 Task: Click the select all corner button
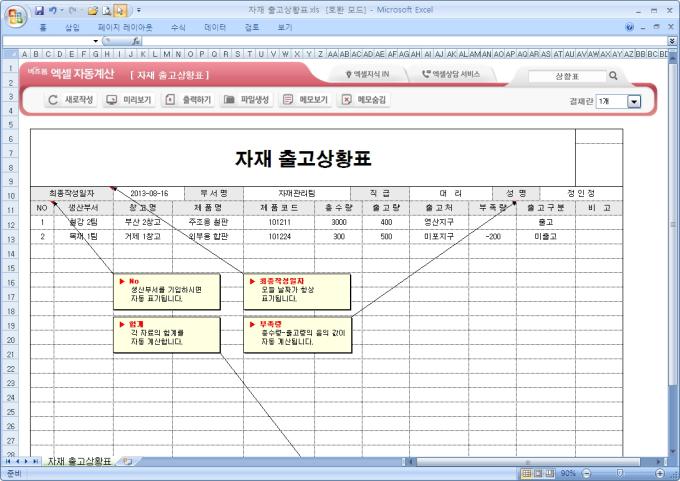coord(10,54)
